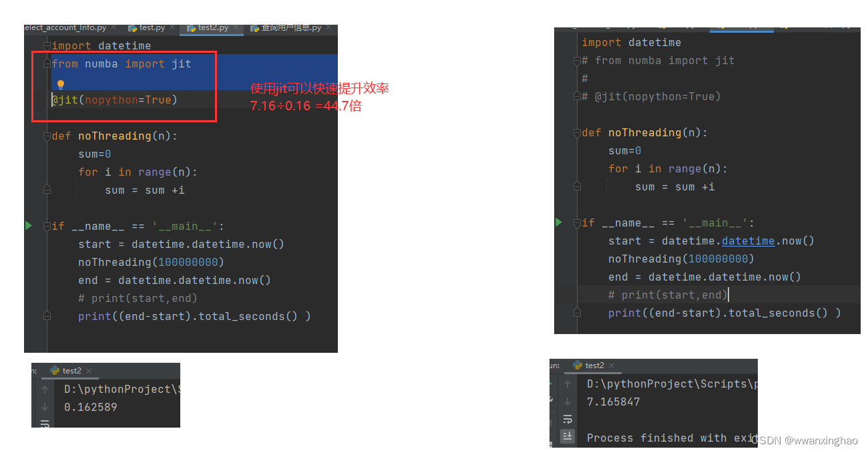Click the down arrow in the right console toolbar
Screen dimensions: 868x453
tap(568, 401)
